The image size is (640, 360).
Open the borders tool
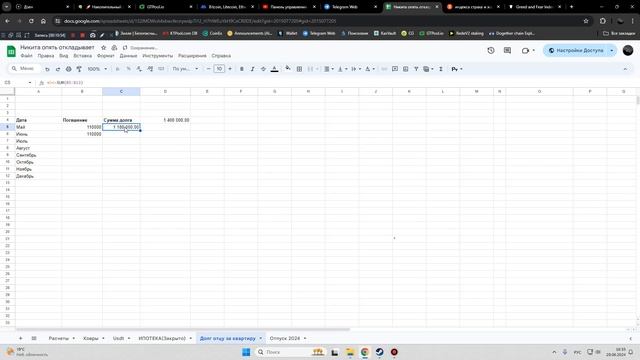click(x=299, y=69)
